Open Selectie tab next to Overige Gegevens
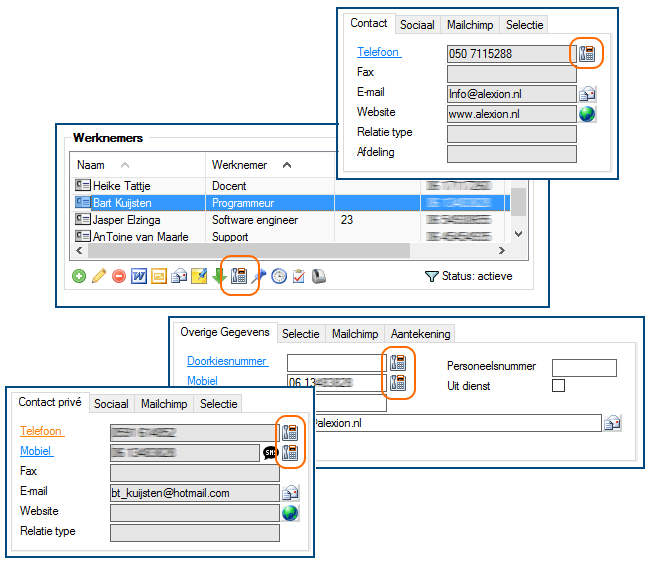Screen dimensions: 651x564 click(x=301, y=334)
